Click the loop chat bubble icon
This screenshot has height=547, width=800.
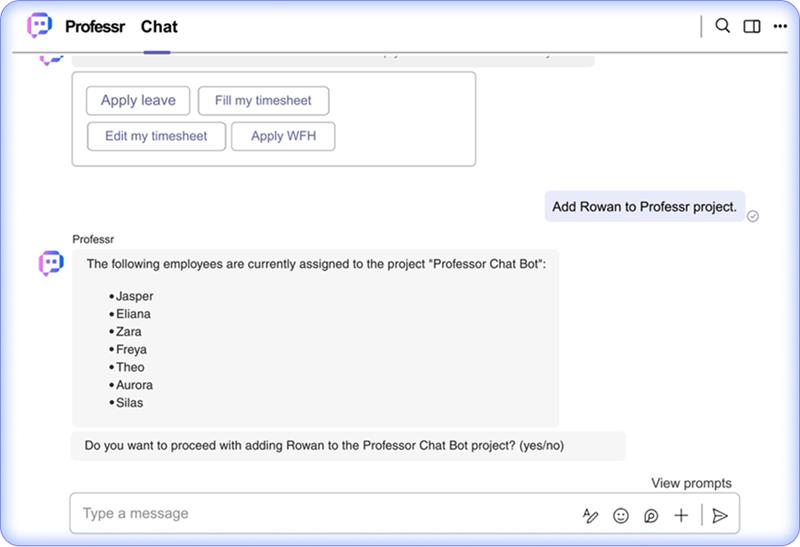(x=651, y=515)
